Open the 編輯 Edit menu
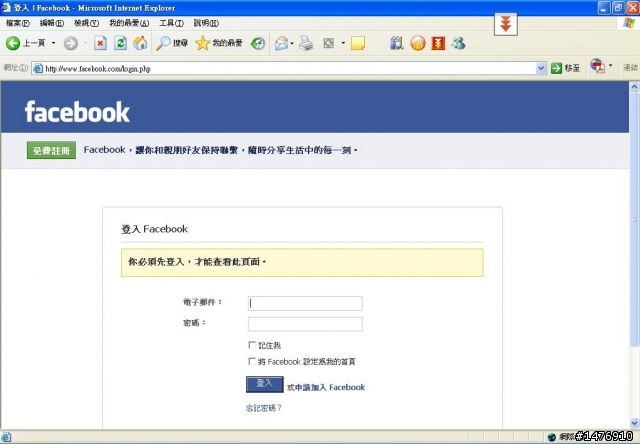 click(51, 23)
